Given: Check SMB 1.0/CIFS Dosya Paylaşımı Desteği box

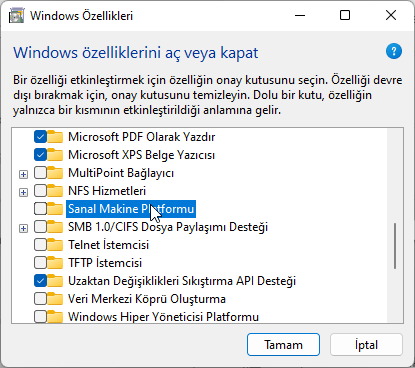Looking at the screenshot, I should 40,227.
